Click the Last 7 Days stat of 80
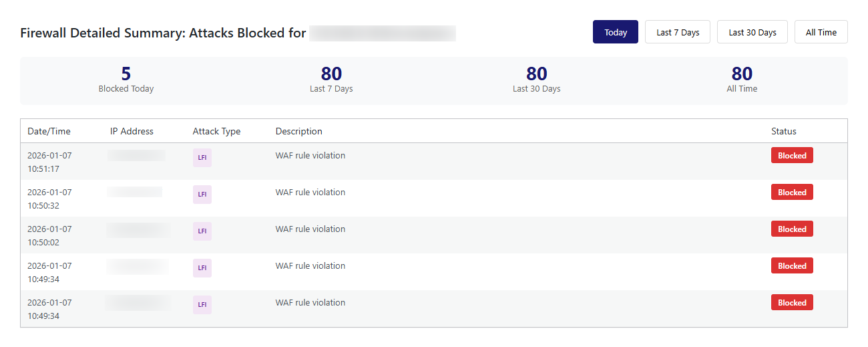The width and height of the screenshot is (868, 347). tap(331, 74)
